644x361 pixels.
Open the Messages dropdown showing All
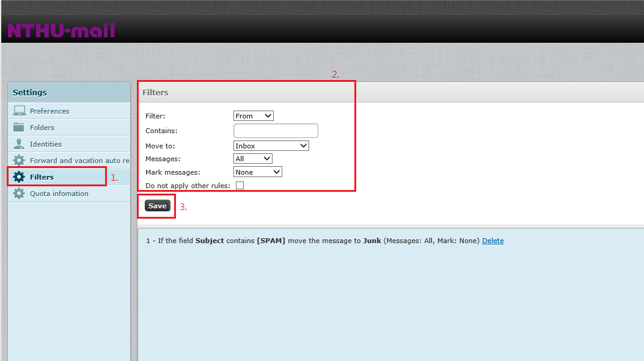click(x=252, y=159)
